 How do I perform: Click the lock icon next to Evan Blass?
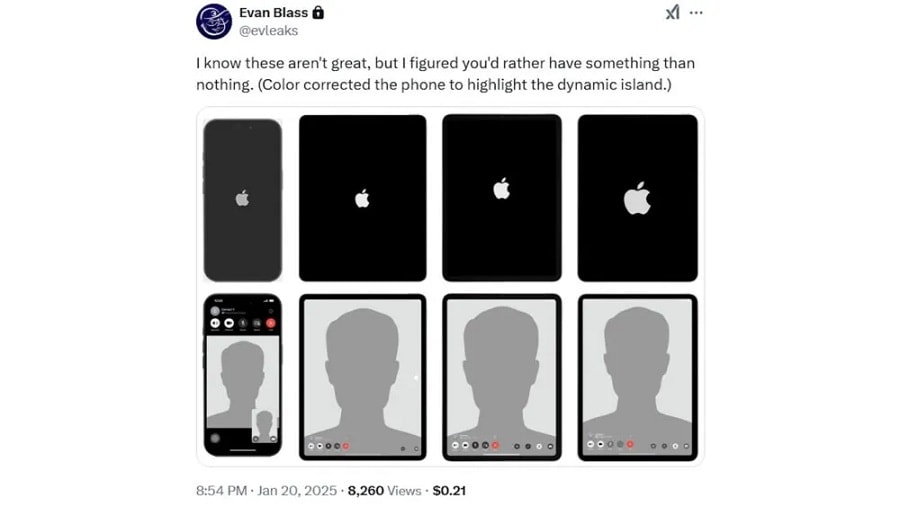point(318,13)
